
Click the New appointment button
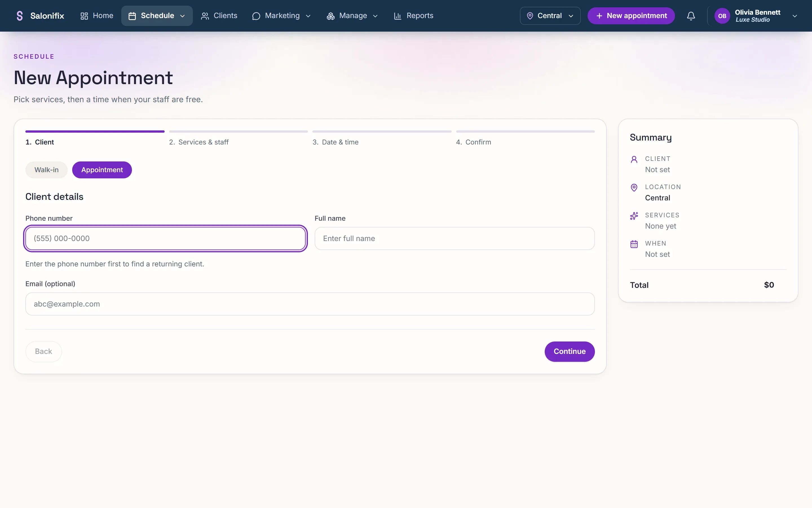(x=631, y=16)
